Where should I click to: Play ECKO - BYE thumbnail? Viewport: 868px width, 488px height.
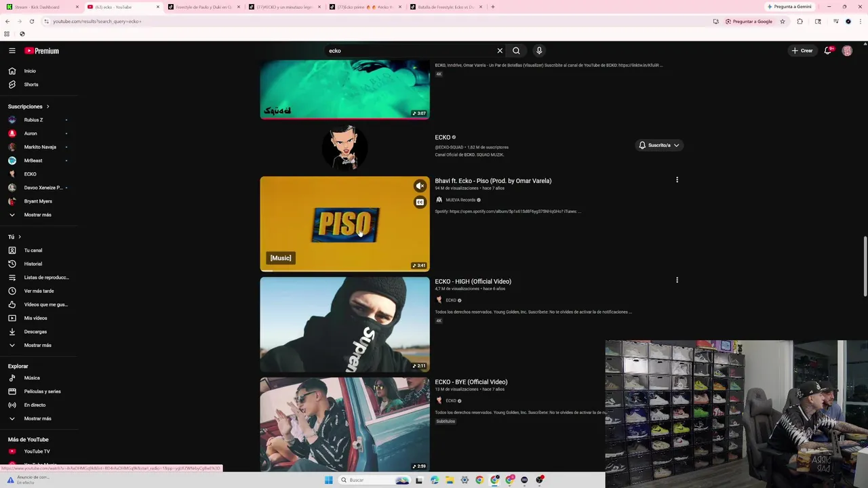(x=344, y=424)
